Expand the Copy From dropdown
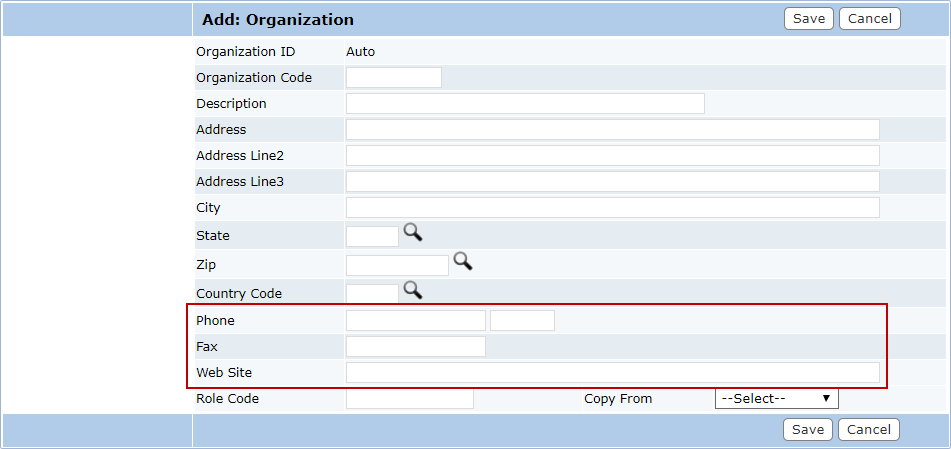This screenshot has height=449, width=951. click(777, 399)
